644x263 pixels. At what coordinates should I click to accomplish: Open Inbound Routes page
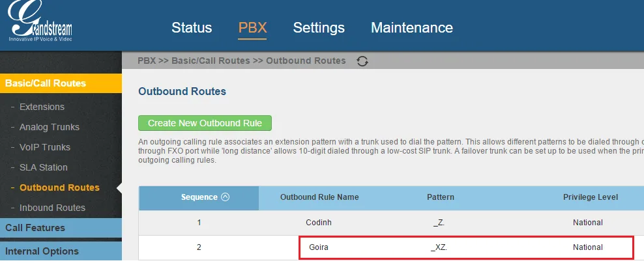pos(52,208)
